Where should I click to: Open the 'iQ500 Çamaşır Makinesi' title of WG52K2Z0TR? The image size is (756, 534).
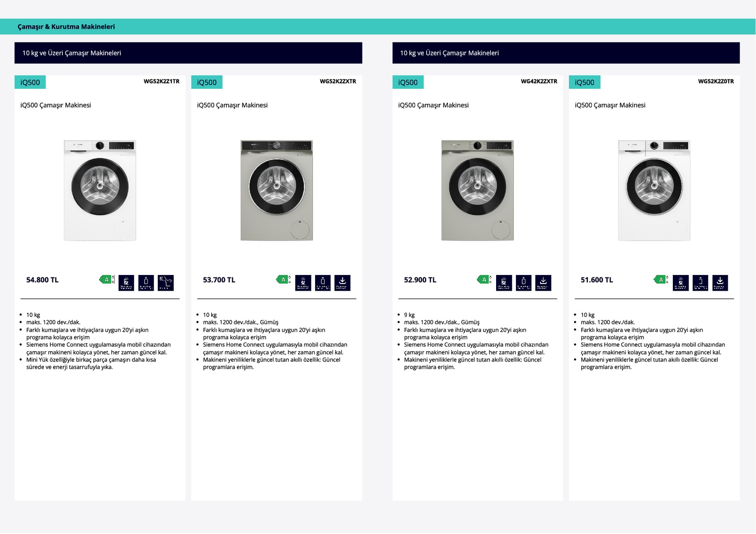coord(610,105)
